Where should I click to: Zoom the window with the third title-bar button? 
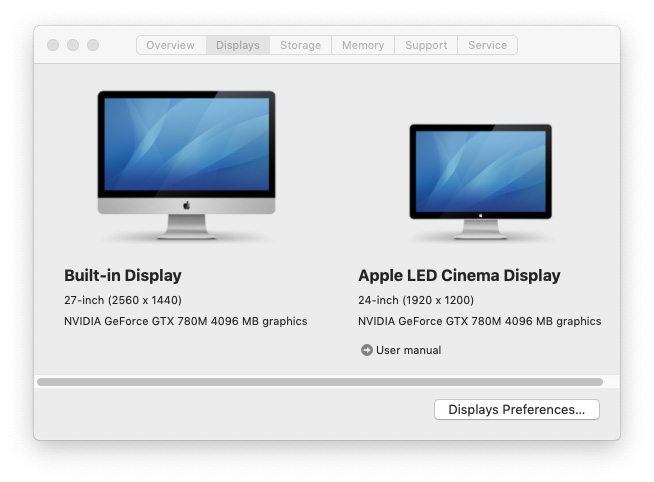(93, 45)
